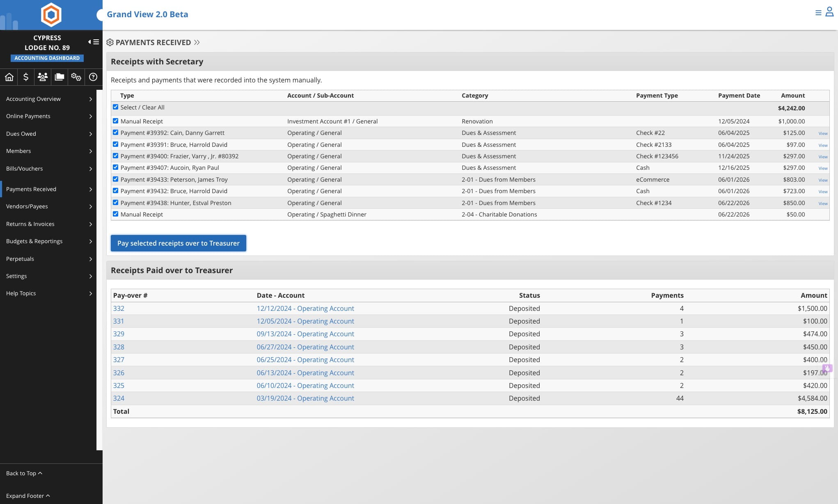Open the hamburger menu at top right
The width and height of the screenshot is (838, 504).
818,13
